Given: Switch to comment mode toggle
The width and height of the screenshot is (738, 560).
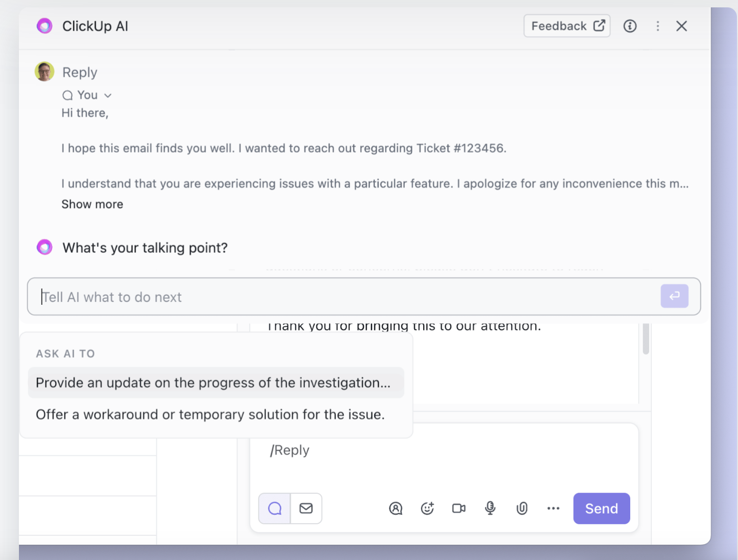Looking at the screenshot, I should (275, 508).
